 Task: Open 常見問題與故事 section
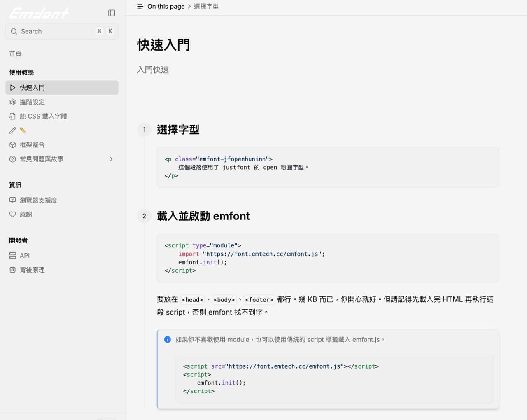click(62, 159)
